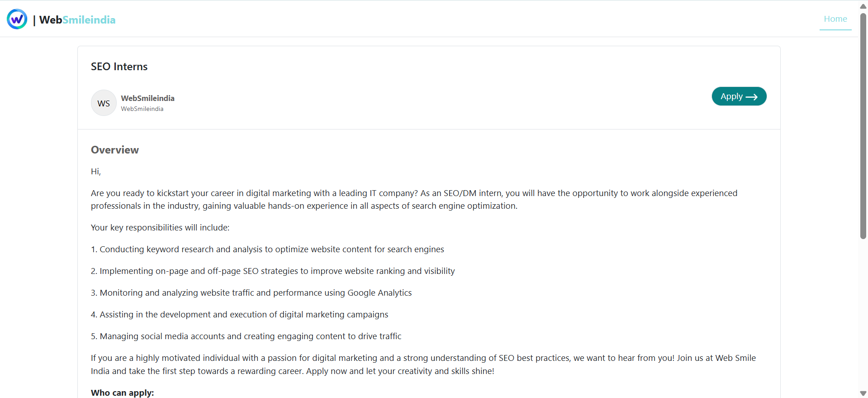This screenshot has height=398, width=868.
Task: Click the circular WebSmileindia logo icon
Action: [x=17, y=19]
